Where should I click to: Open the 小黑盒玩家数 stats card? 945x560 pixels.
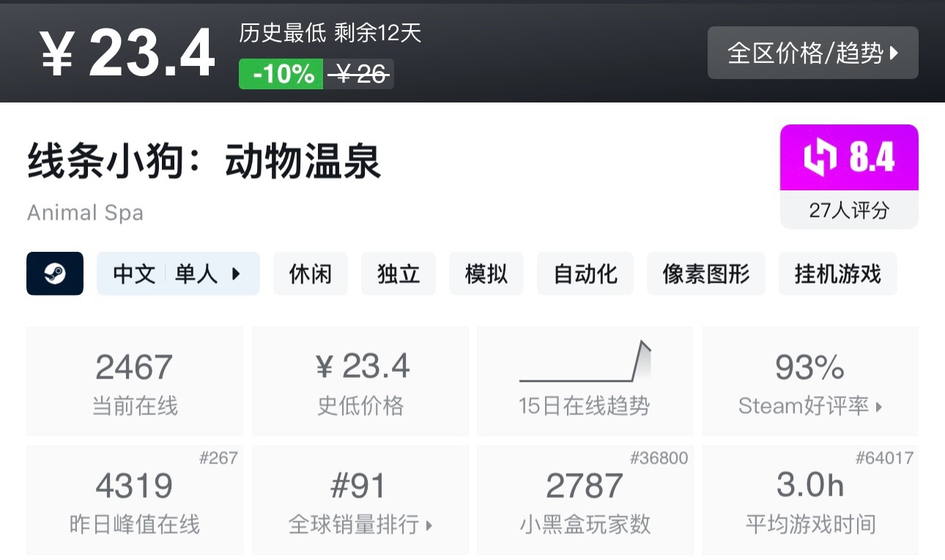click(584, 500)
